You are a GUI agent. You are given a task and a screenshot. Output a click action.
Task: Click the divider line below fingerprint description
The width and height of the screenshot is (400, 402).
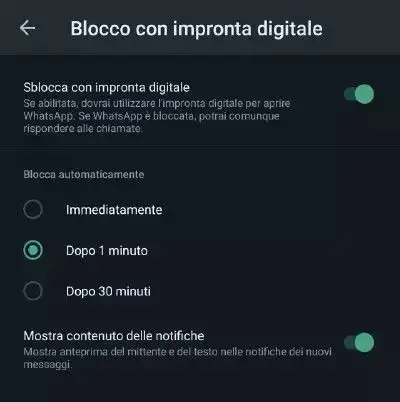coord(200,146)
